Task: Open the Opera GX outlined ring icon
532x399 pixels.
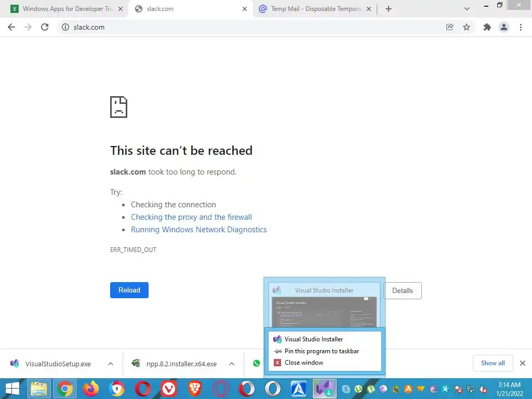Action: tap(220, 389)
